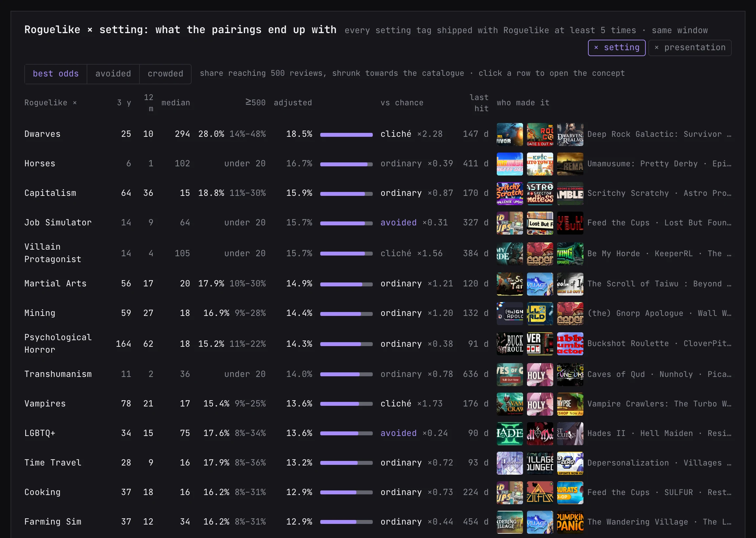Click the Vampire Crawlers cover thumbnail
Screen dimensions: 756x538
click(x=510, y=404)
